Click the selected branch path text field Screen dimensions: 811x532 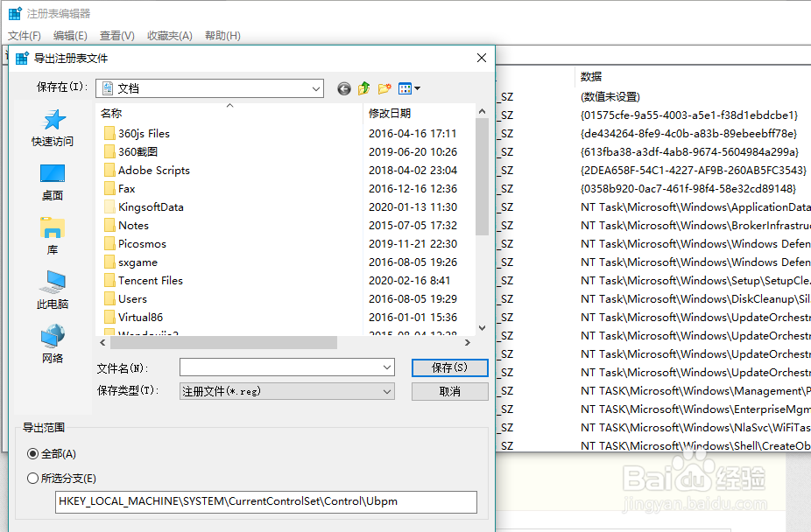point(266,502)
